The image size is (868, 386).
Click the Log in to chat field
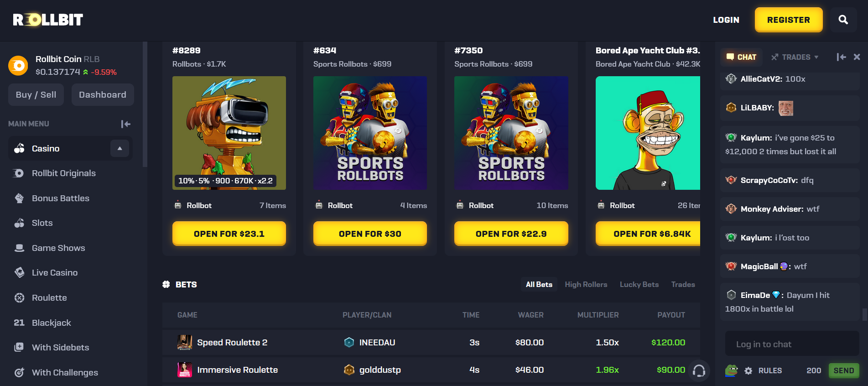792,344
